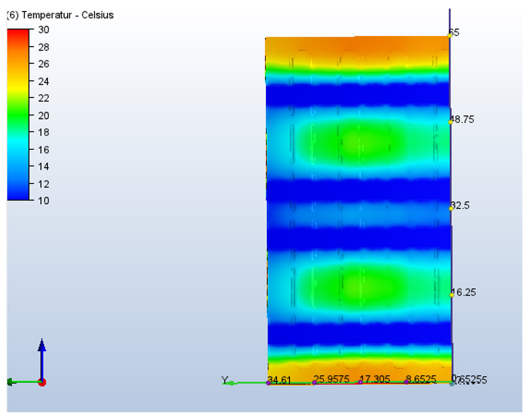Click the red origin dot of axis triad
Viewport: 528px width, 420px height.
point(42,382)
